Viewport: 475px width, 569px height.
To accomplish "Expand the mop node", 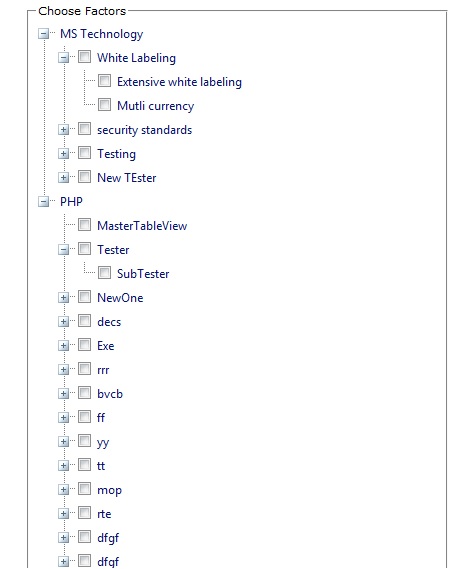I will point(64,490).
